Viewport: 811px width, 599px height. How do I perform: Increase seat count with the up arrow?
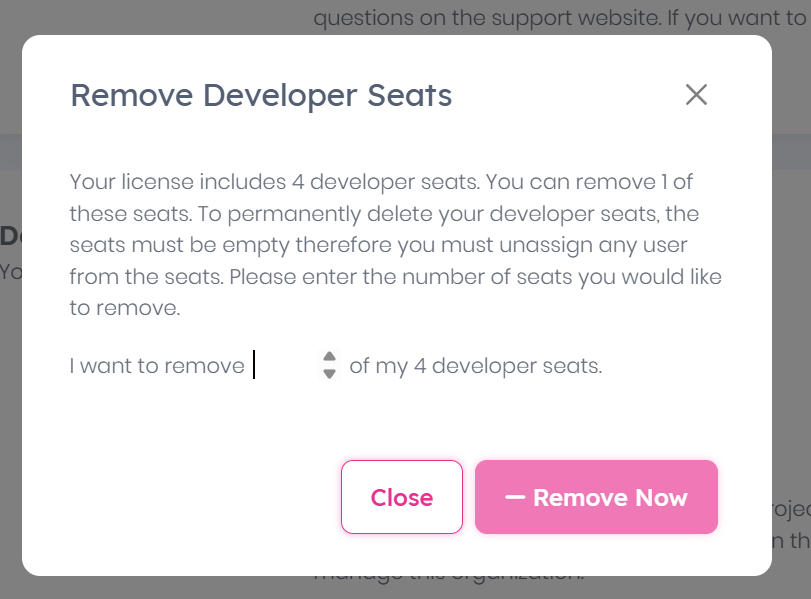pyautogui.click(x=329, y=357)
